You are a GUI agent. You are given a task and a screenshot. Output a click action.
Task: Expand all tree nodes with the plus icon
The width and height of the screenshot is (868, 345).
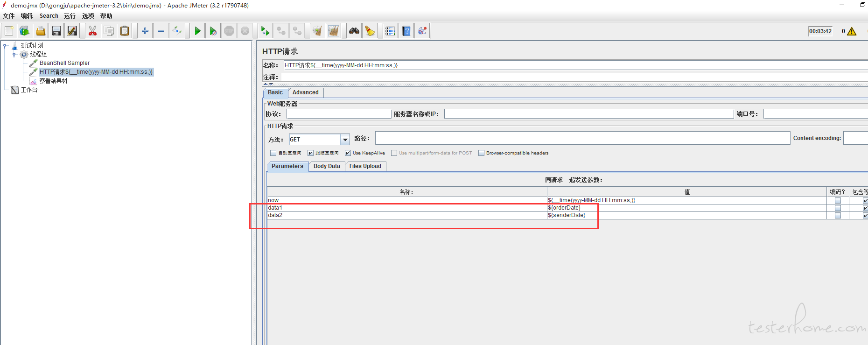(145, 31)
